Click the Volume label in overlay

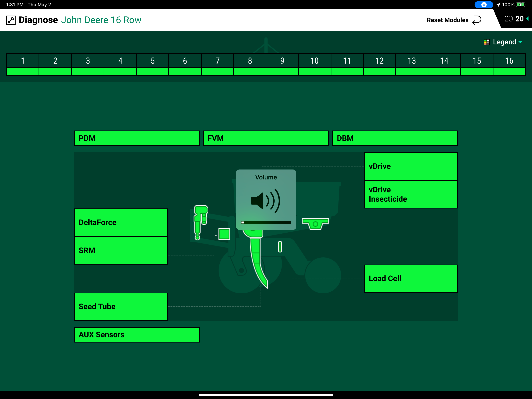[266, 177]
